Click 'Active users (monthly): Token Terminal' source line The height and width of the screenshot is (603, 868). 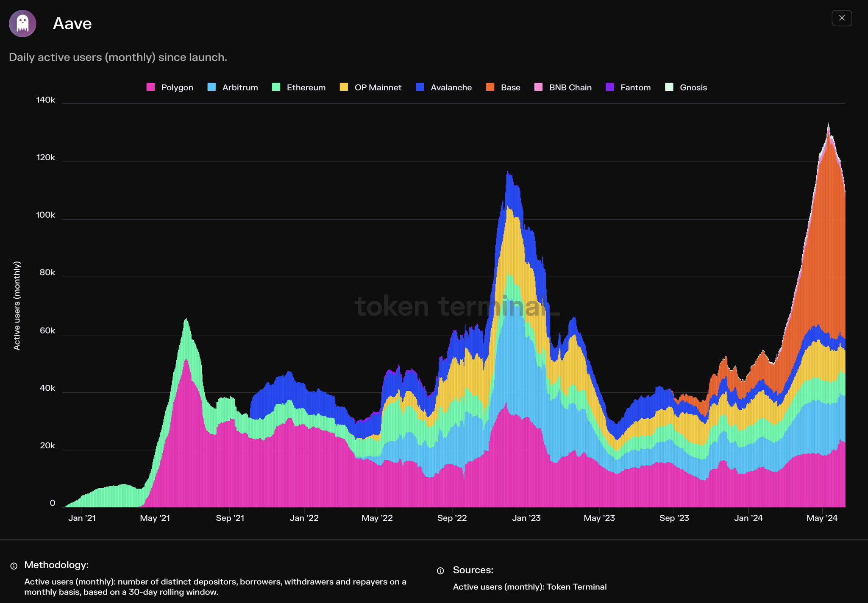tap(530, 587)
